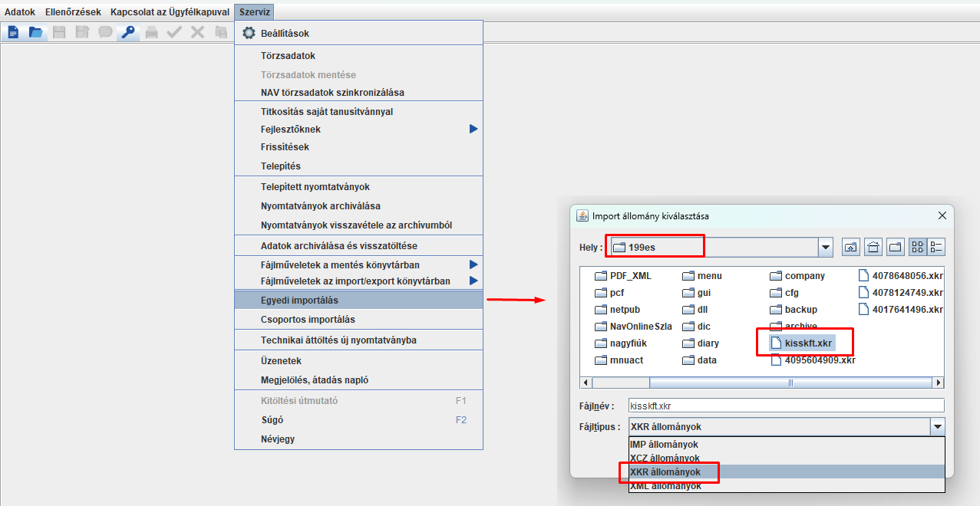Expand Fájlműveletek az import/export könyvtárban submenu
The height and width of the screenshot is (506, 980).
point(358,281)
